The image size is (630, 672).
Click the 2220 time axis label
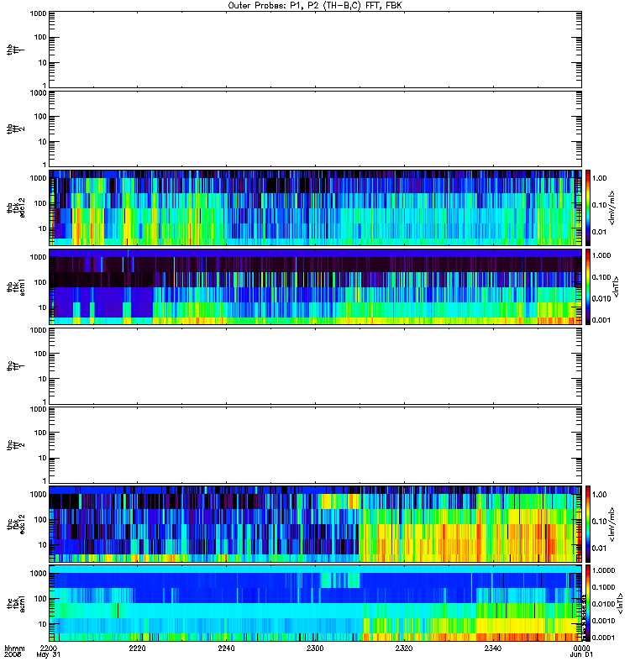click(137, 648)
